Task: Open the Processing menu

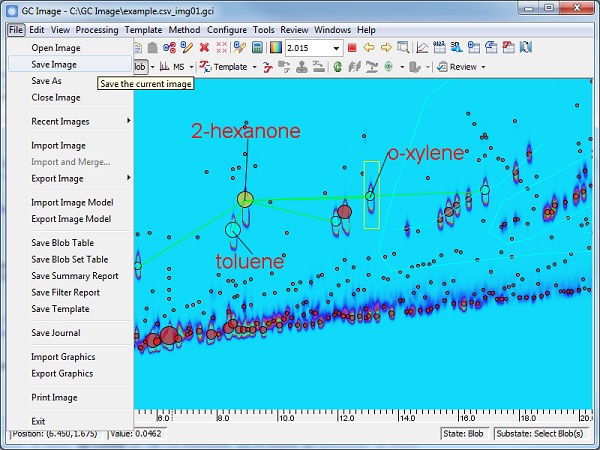Action: (x=97, y=30)
